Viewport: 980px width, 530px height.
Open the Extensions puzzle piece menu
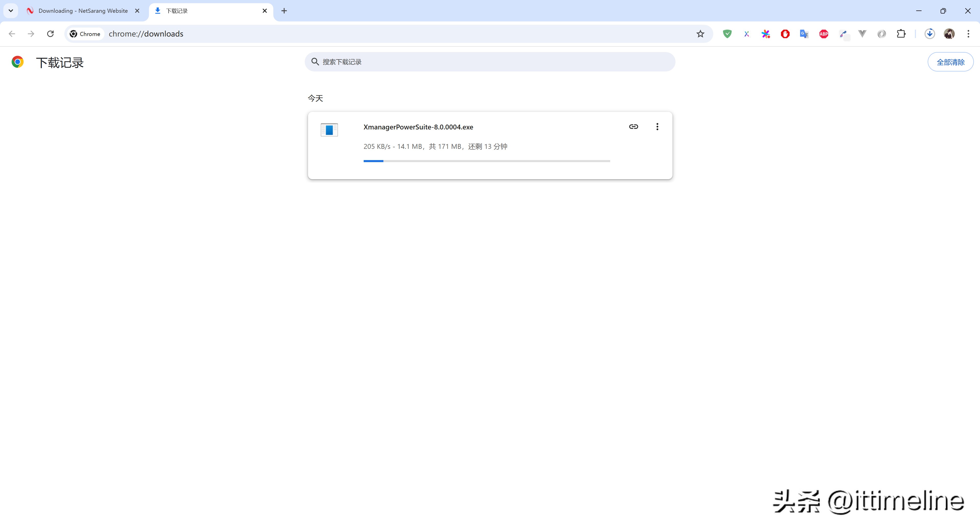901,34
